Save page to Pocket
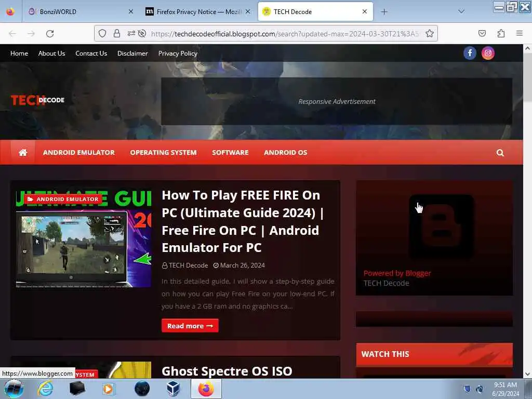Image resolution: width=532 pixels, height=399 pixels. 482,33
